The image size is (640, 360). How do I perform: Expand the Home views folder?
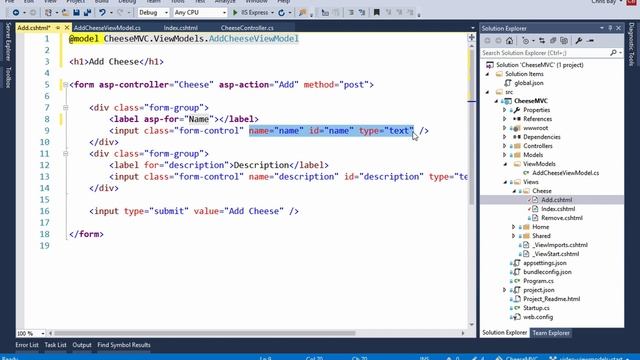(513, 227)
